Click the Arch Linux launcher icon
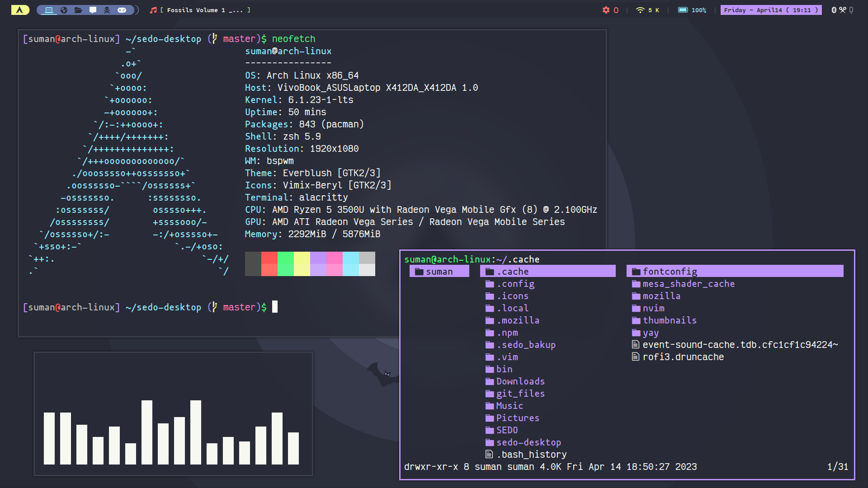Image resolution: width=868 pixels, height=488 pixels. click(x=20, y=10)
